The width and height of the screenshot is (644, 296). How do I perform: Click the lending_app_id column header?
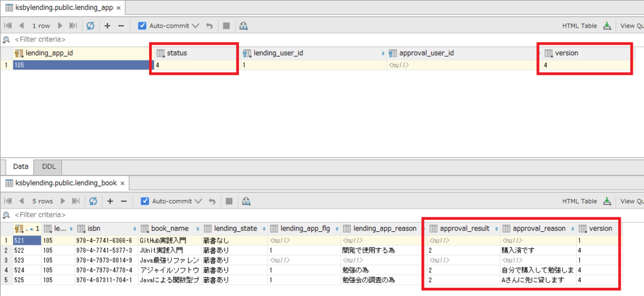[x=83, y=53]
